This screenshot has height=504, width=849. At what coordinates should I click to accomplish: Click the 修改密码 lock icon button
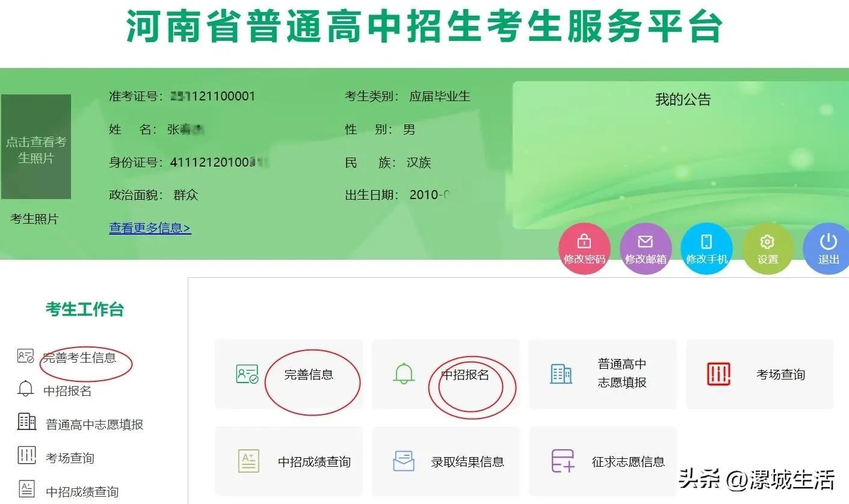[584, 248]
